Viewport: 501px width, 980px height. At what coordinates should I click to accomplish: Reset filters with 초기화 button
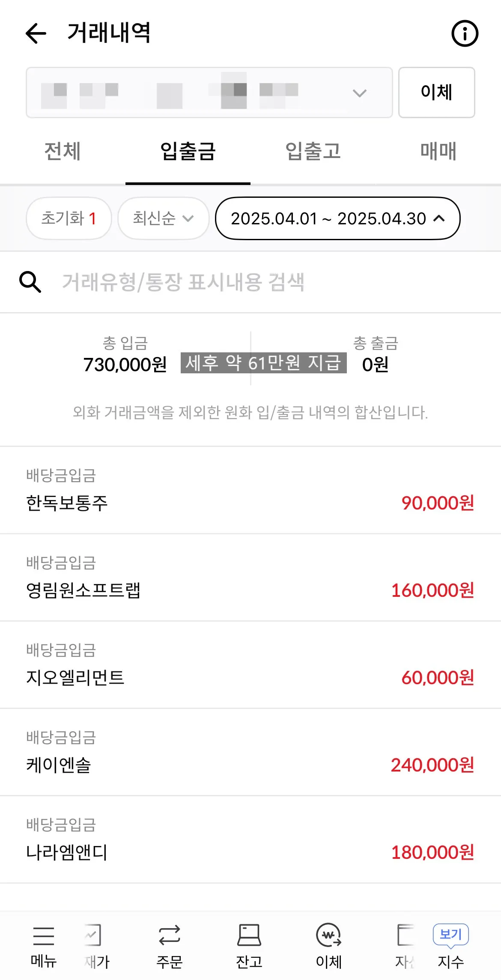(x=69, y=218)
